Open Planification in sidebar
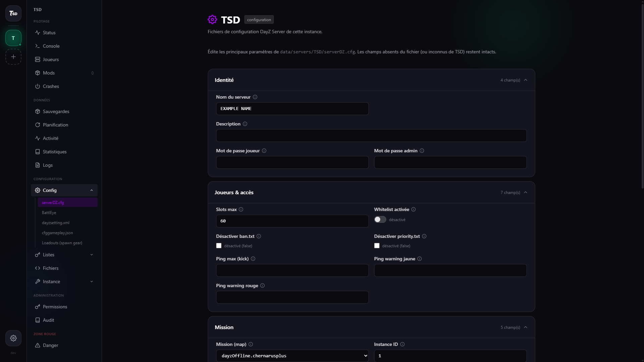The height and width of the screenshot is (362, 644). (64, 125)
